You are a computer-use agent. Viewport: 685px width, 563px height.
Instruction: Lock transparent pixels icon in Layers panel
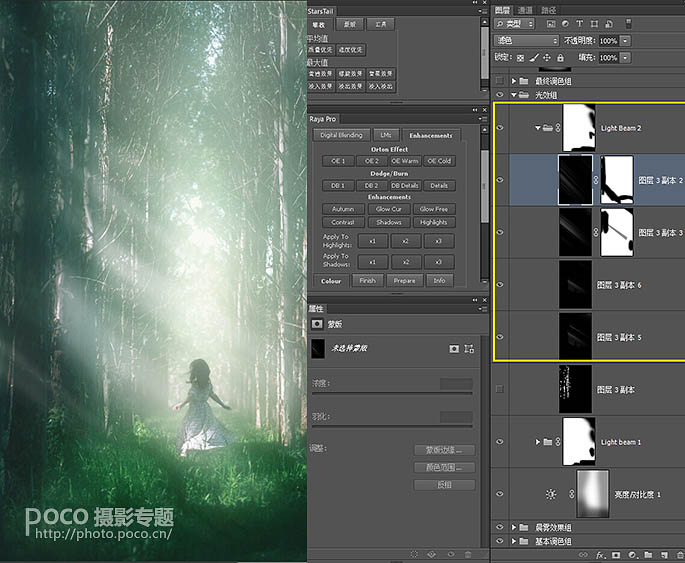[x=520, y=58]
